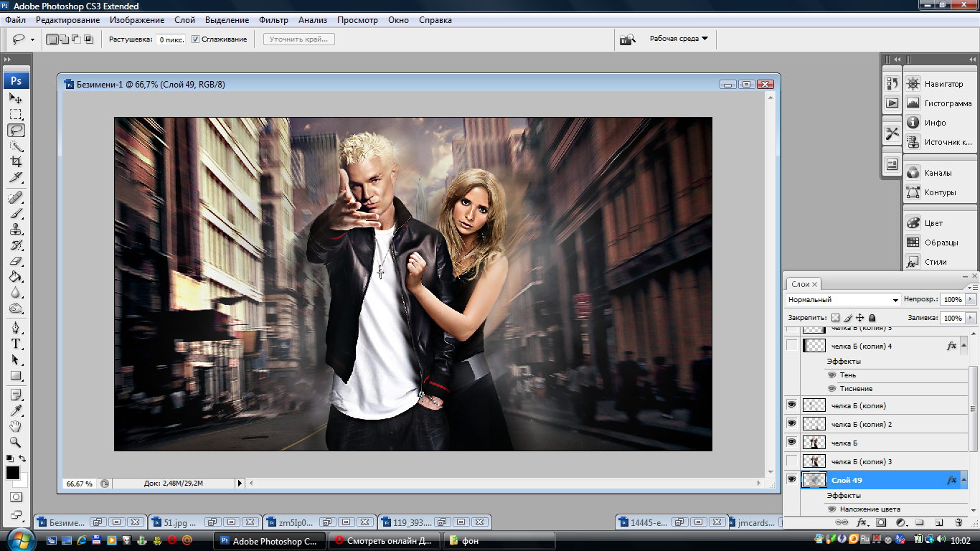The image size is (980, 551).
Task: Select the Type tool
Action: (x=16, y=344)
